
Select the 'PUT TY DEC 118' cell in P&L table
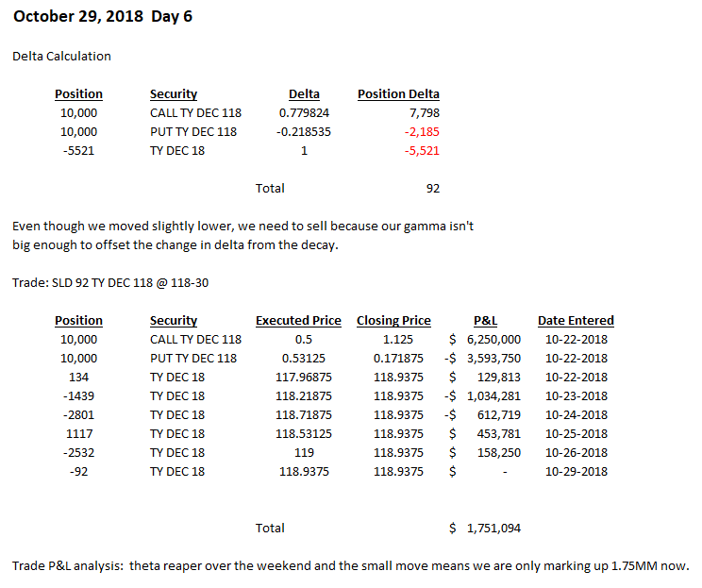(193, 358)
